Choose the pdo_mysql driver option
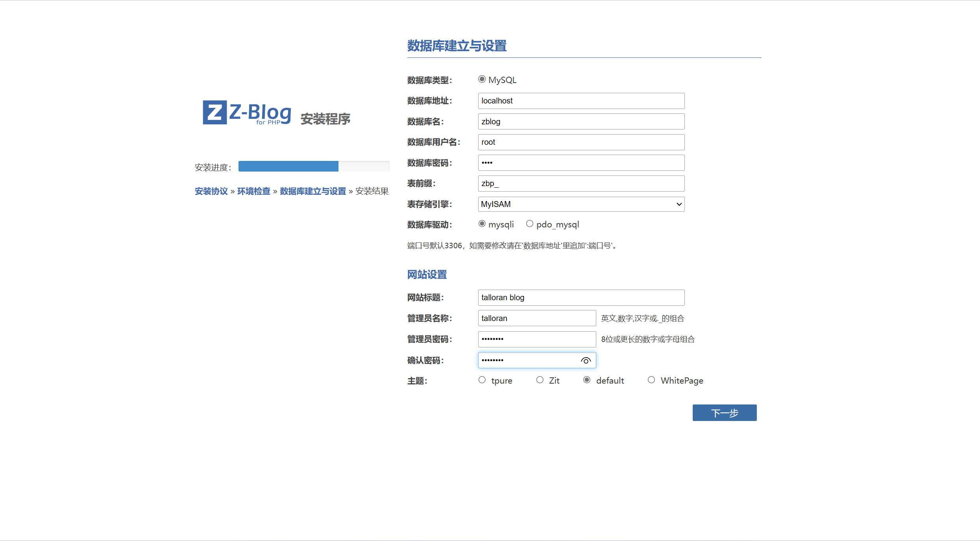The width and height of the screenshot is (980, 541). click(x=530, y=223)
